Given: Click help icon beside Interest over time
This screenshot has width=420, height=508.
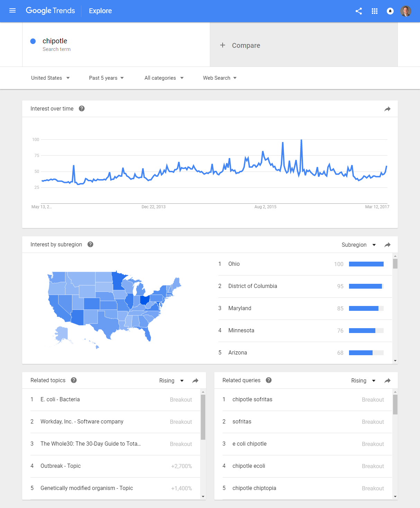Looking at the screenshot, I should pyautogui.click(x=82, y=108).
